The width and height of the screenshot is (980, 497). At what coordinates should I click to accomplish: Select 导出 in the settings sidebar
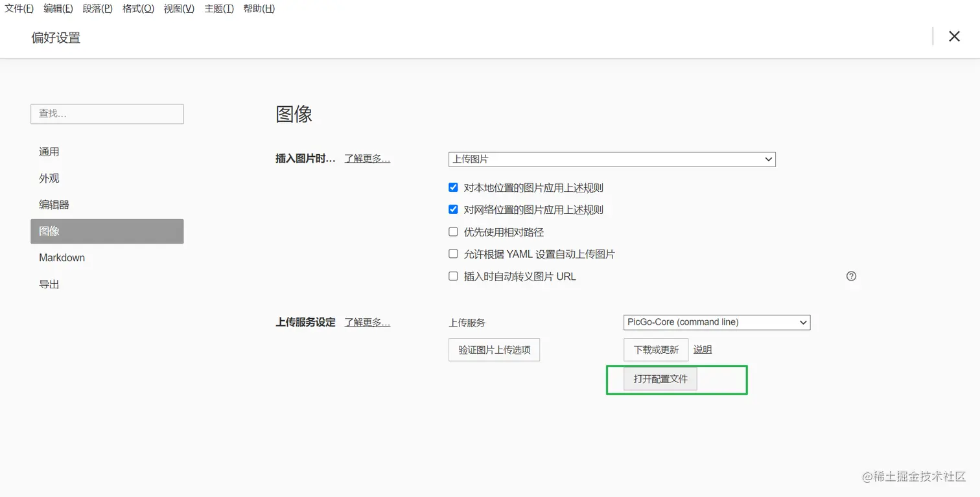(x=107, y=284)
